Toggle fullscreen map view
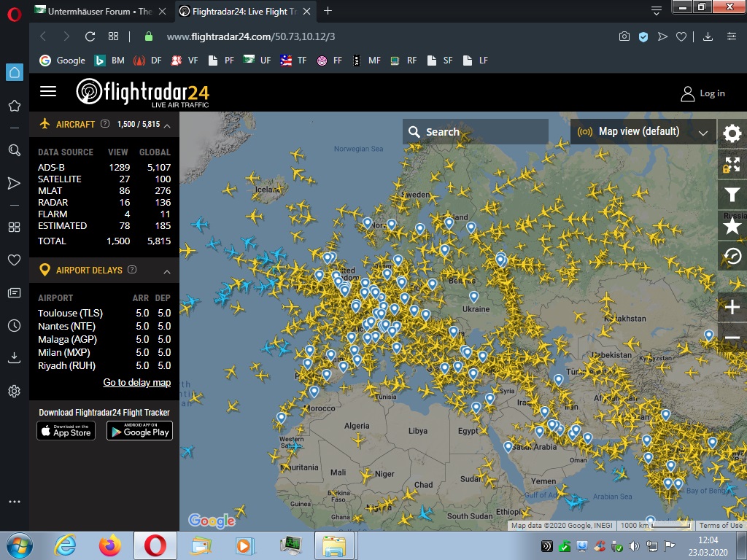747x560 pixels. (732, 164)
